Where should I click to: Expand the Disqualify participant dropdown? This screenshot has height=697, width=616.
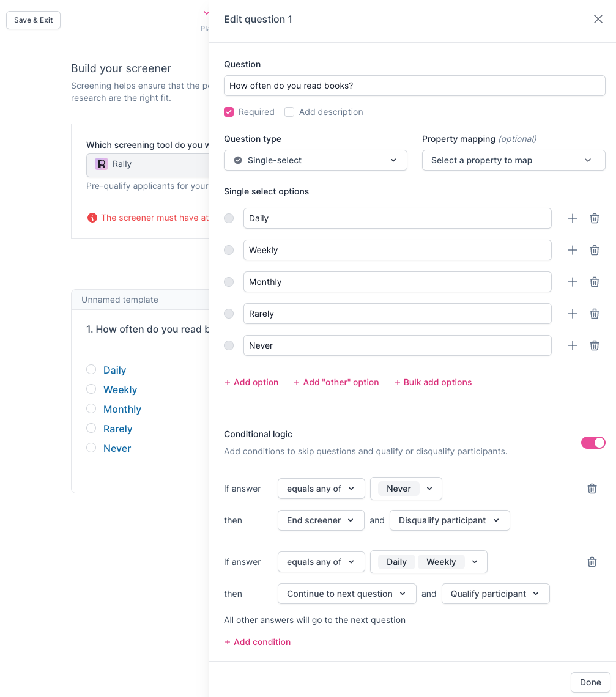[x=449, y=520]
